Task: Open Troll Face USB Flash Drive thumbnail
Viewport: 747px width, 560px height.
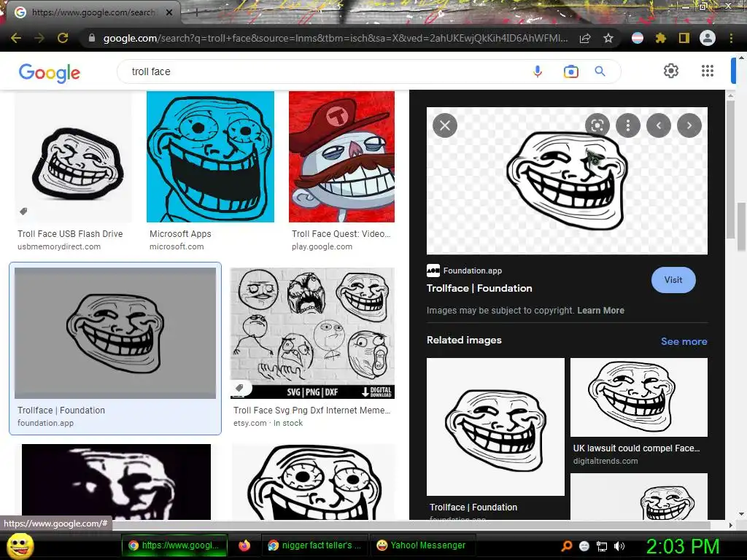Action: pos(74,157)
